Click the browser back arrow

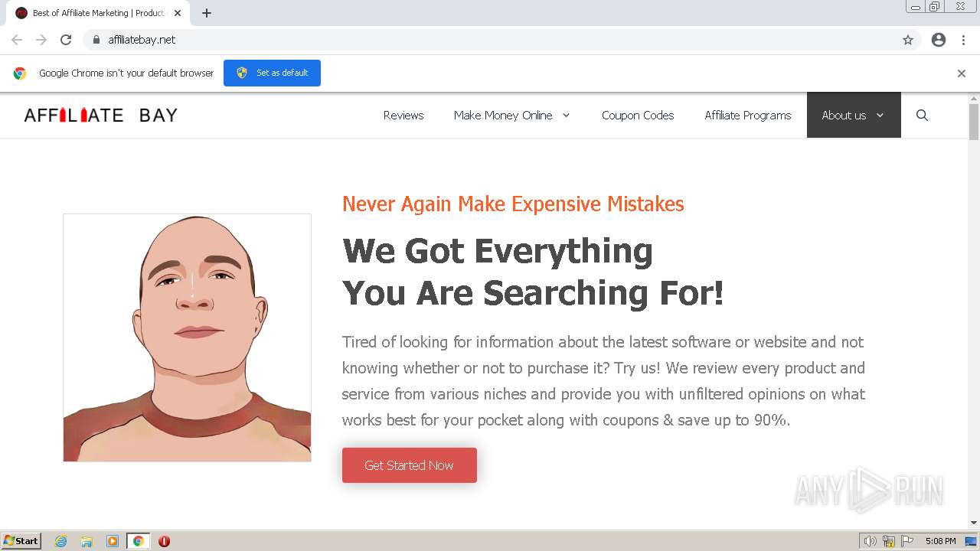(17, 40)
